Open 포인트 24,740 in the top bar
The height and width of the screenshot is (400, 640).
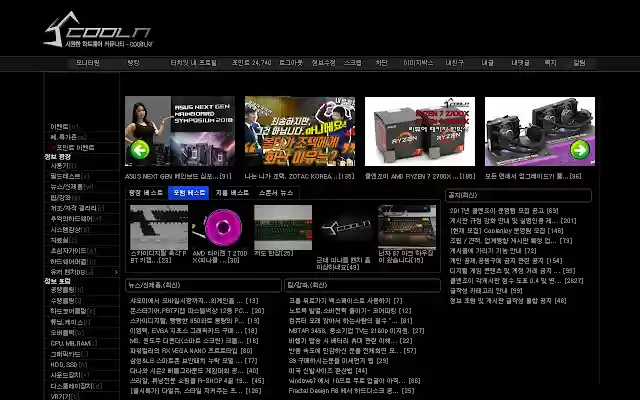tap(251, 63)
